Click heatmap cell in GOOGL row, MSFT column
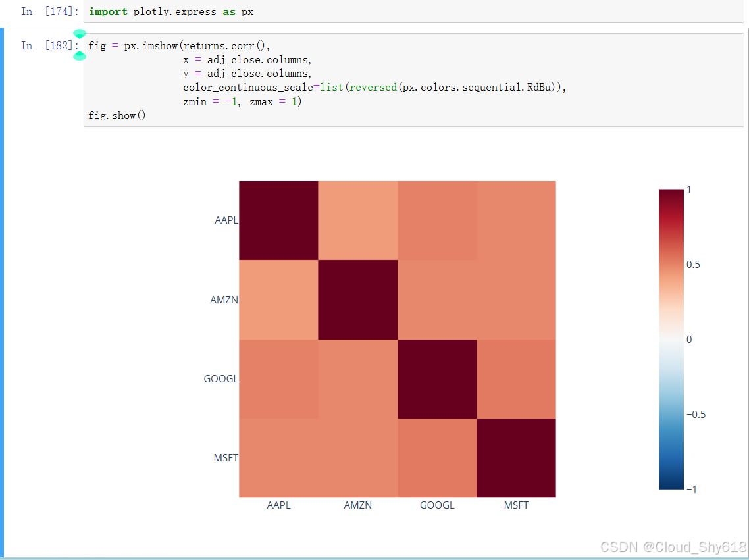This screenshot has height=560, width=749. click(517, 379)
